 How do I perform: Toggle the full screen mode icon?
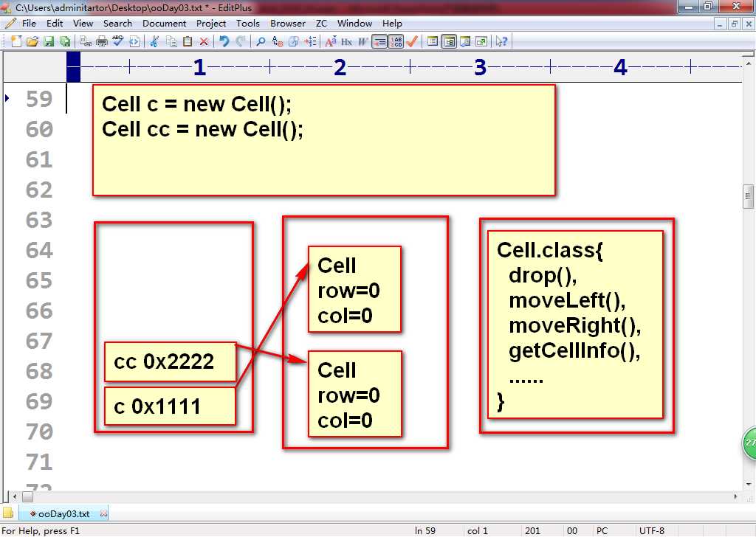click(481, 42)
